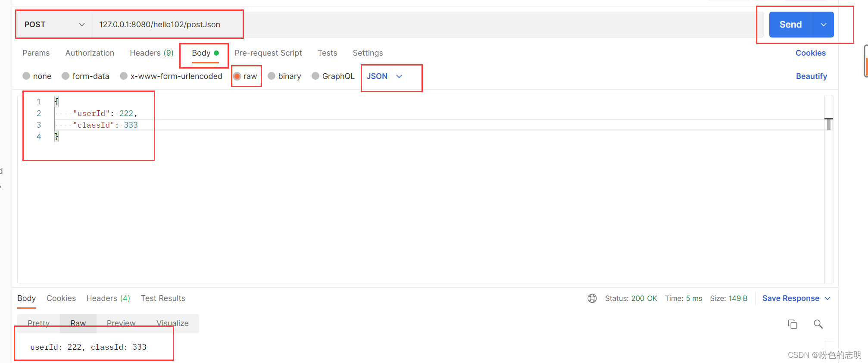Switch response view to Preview

[121, 323]
